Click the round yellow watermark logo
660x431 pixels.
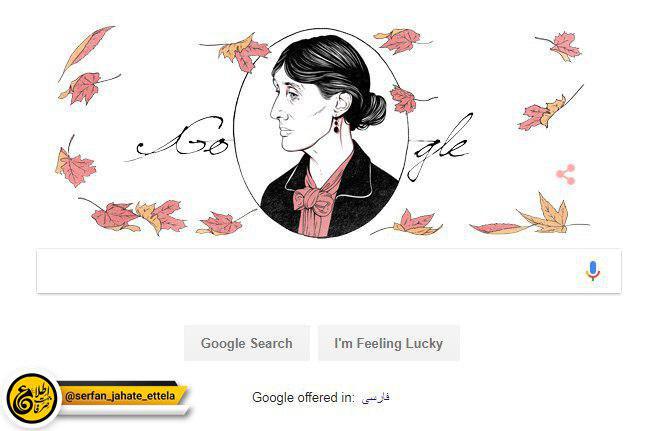32,399
